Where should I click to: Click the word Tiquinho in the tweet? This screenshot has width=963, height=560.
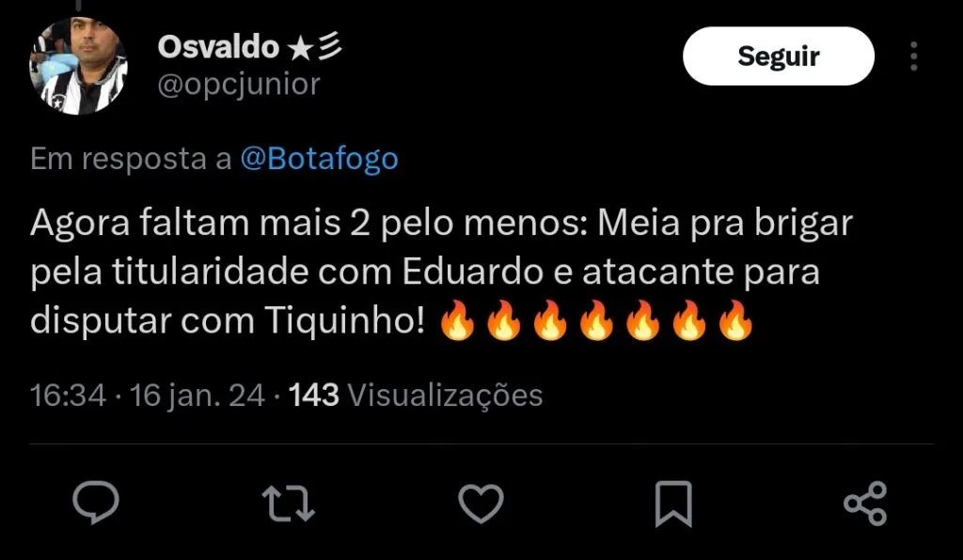tap(344, 320)
